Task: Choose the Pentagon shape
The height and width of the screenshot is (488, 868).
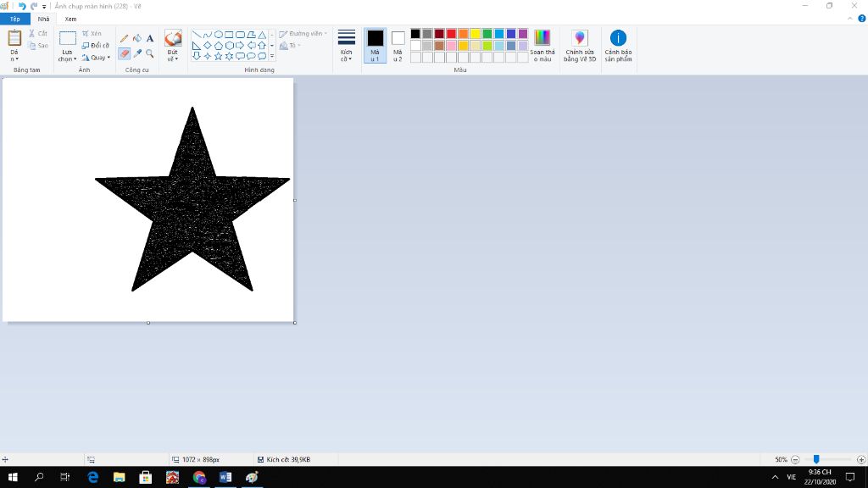Action: click(x=219, y=46)
